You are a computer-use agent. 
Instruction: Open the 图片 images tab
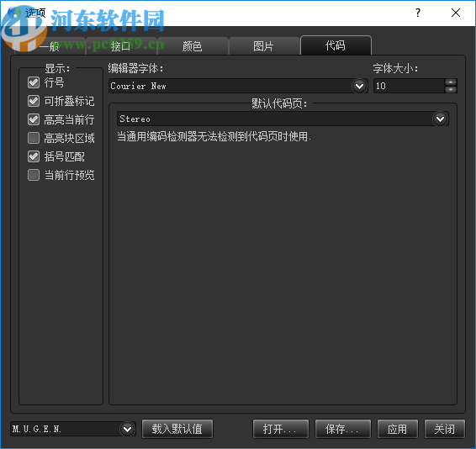point(264,46)
